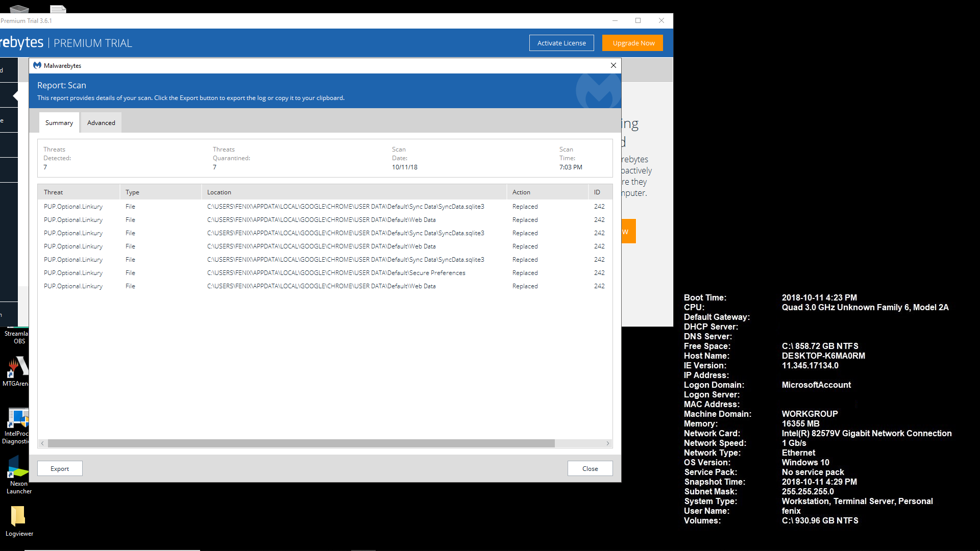Click ID 242 in the Secure Preferences row

599,273
